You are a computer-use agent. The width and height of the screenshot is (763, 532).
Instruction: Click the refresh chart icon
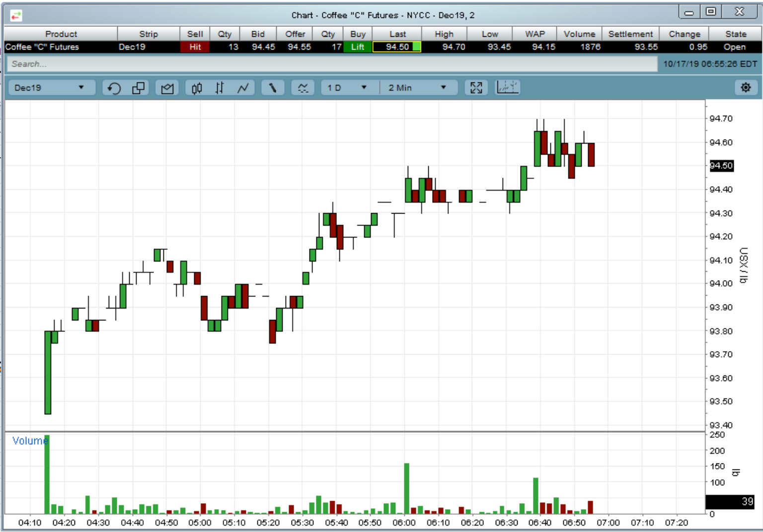pos(114,88)
